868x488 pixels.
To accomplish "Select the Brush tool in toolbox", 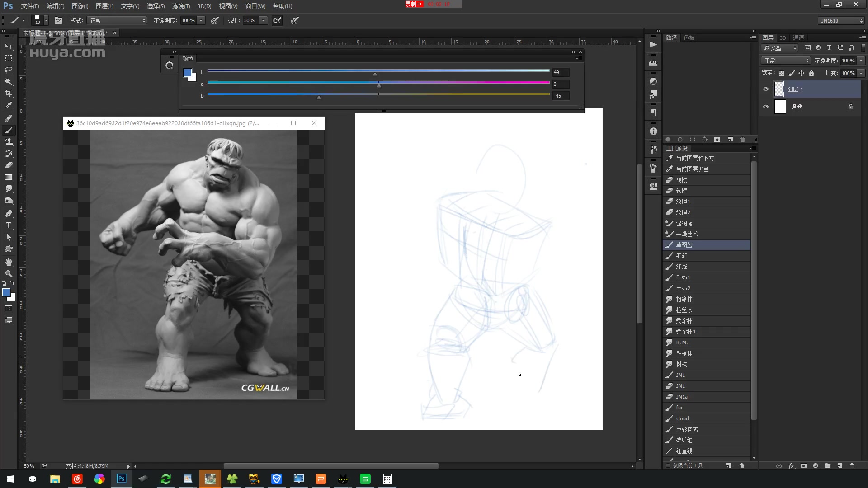I will pyautogui.click(x=9, y=130).
